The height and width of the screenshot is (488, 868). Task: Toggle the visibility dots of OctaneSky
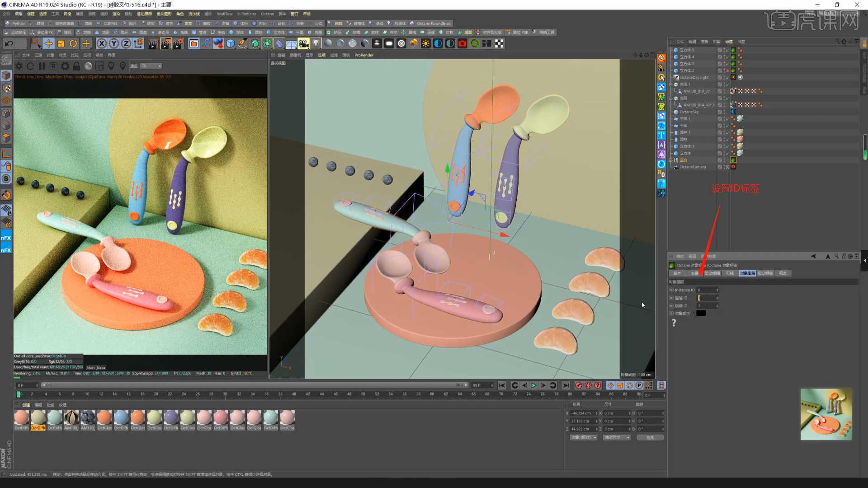[724, 112]
